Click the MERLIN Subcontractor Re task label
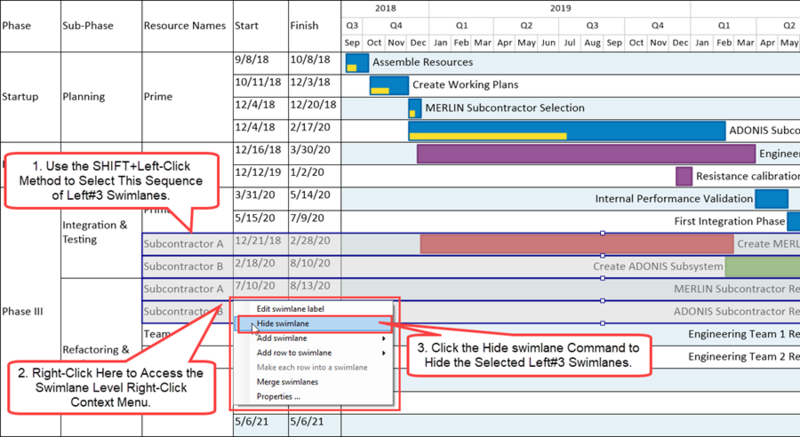Screen dimensions: 800x437 point(737,289)
